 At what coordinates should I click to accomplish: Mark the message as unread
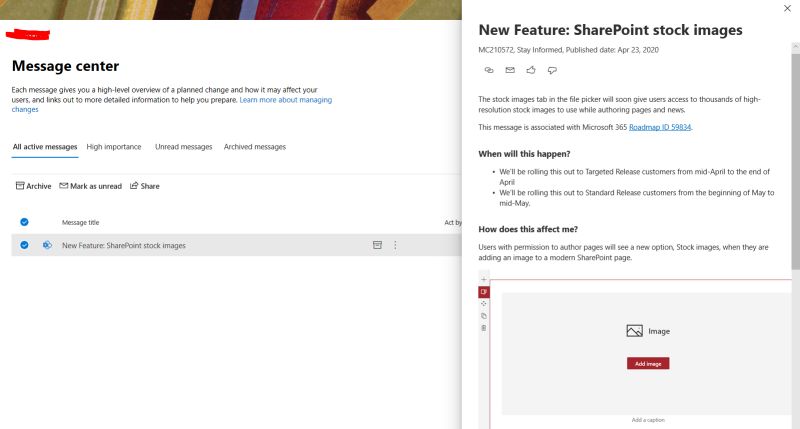click(91, 186)
